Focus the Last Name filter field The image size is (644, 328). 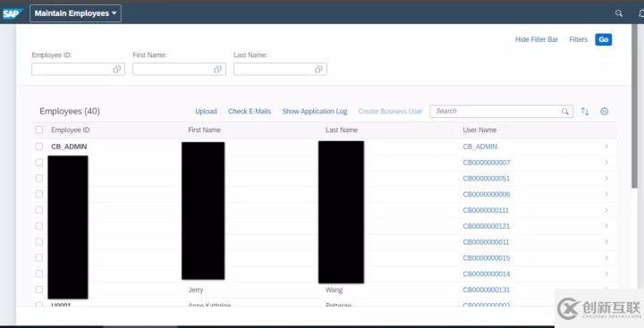280,70
